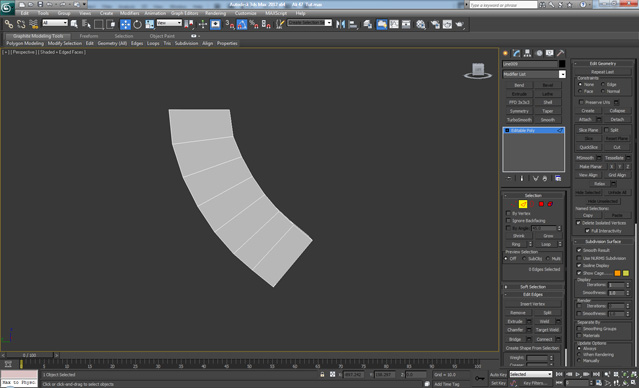
Task: Click the object name field Line009
Action: (x=529, y=64)
